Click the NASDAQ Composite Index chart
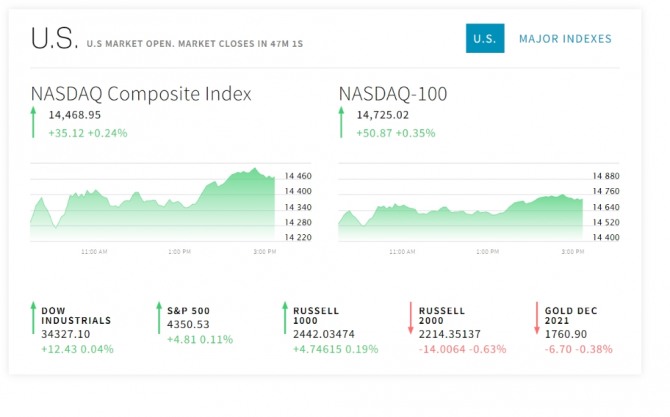Viewport: 670px width, 417px height. tap(152, 206)
